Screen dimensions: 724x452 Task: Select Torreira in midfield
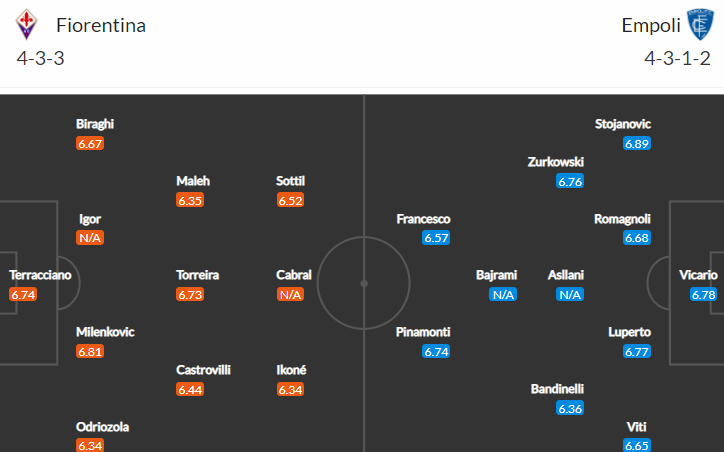[x=198, y=275]
